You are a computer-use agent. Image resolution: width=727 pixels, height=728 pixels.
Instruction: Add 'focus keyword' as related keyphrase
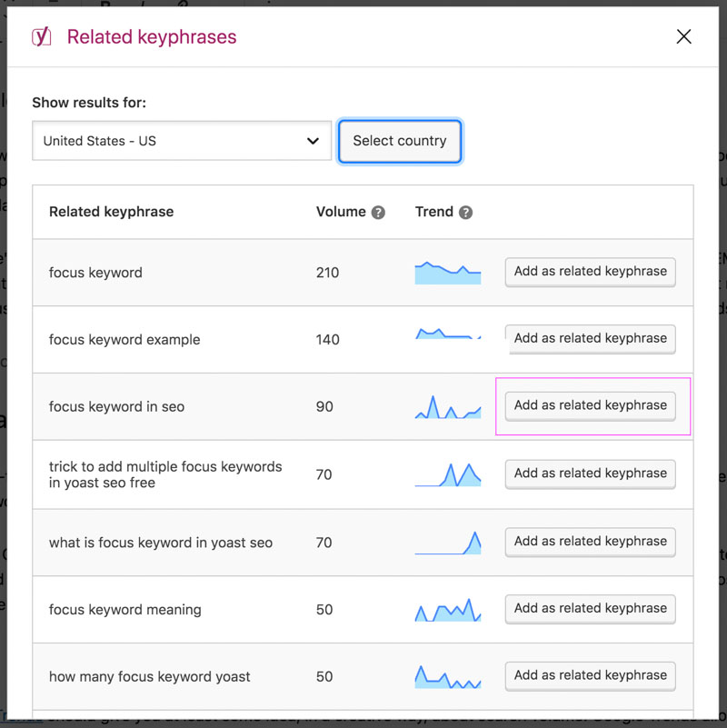coord(590,271)
